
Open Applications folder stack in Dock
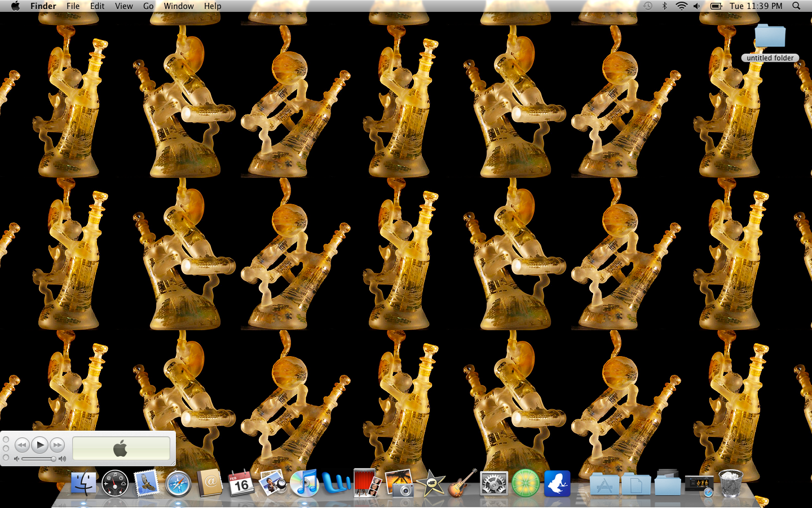[604, 485]
